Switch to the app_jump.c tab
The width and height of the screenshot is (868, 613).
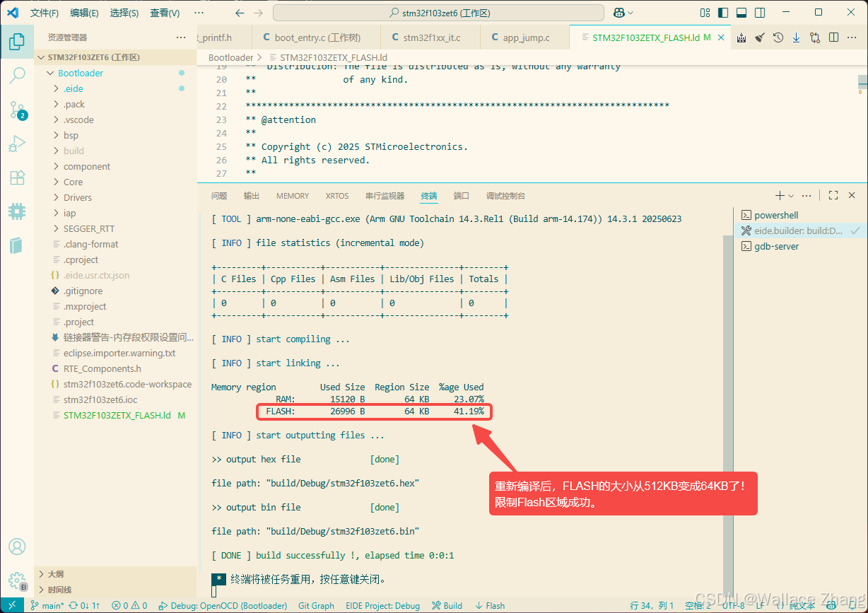(x=525, y=37)
